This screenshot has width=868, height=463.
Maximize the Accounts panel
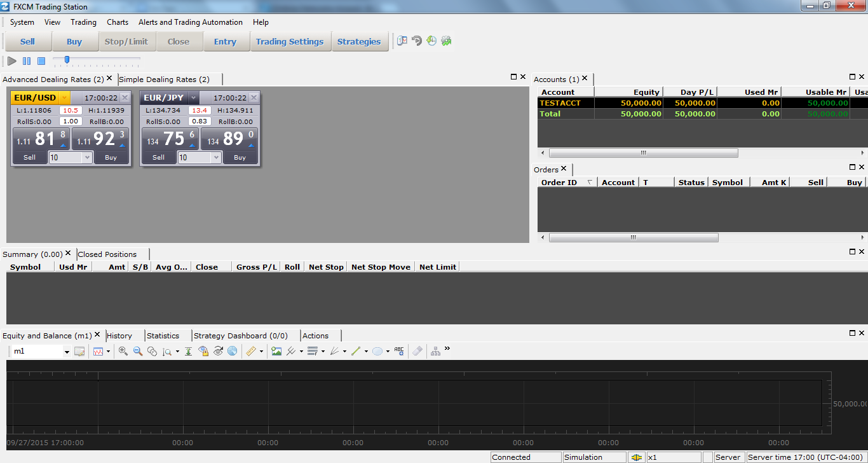coord(853,76)
